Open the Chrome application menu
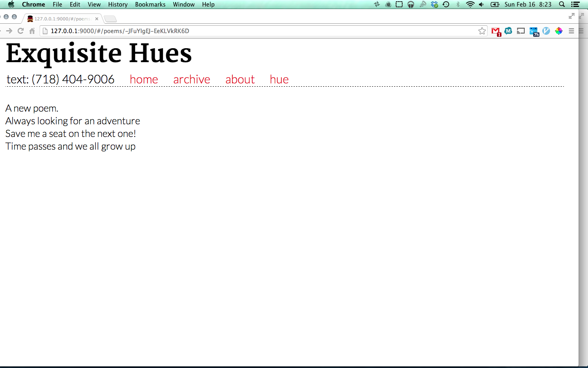 click(33, 4)
